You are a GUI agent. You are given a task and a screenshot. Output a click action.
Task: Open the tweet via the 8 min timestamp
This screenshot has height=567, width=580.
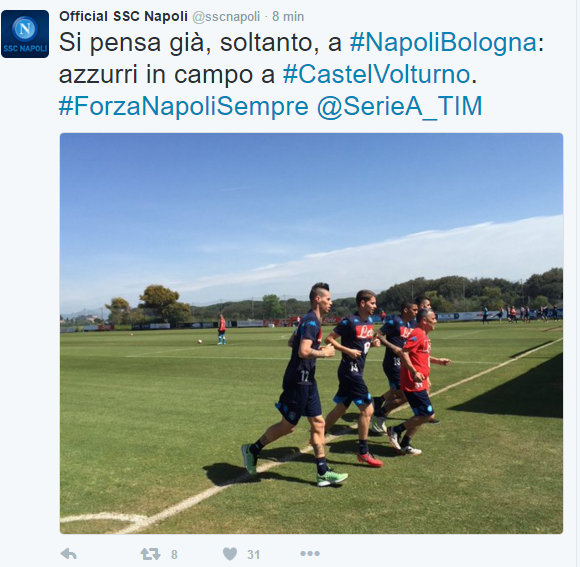(288, 17)
